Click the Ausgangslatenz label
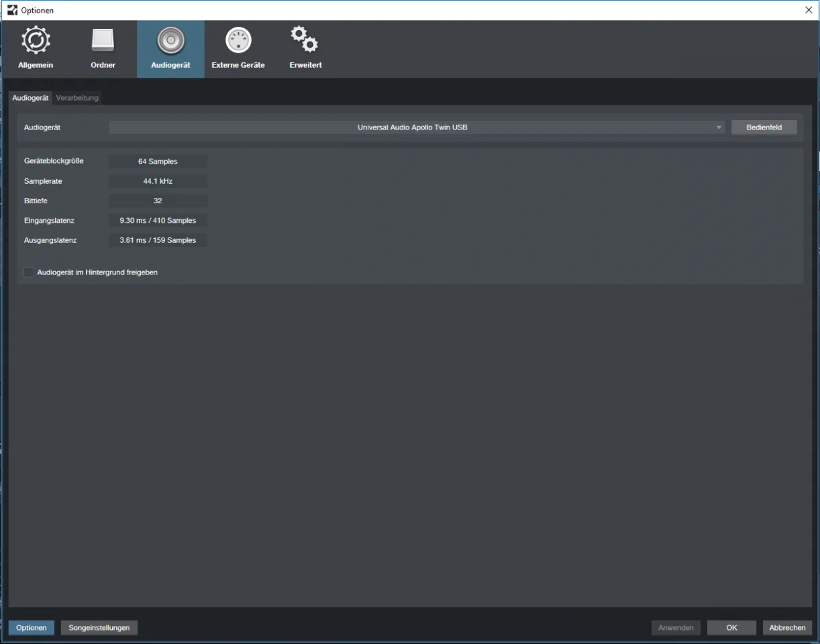 [x=50, y=239]
